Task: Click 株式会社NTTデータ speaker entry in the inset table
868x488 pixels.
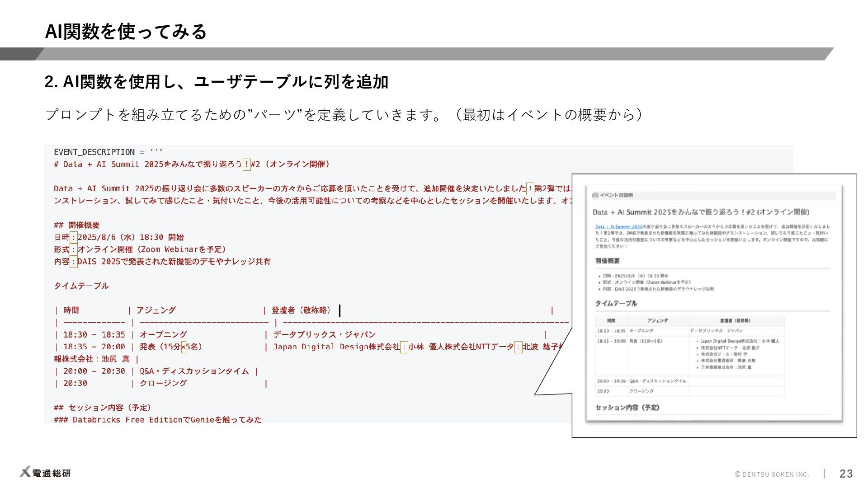Action: tap(730, 348)
